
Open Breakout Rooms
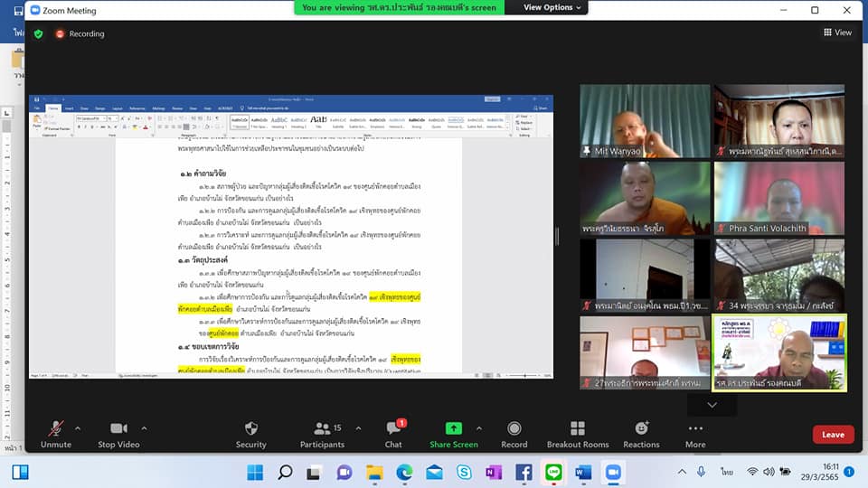coord(578,434)
